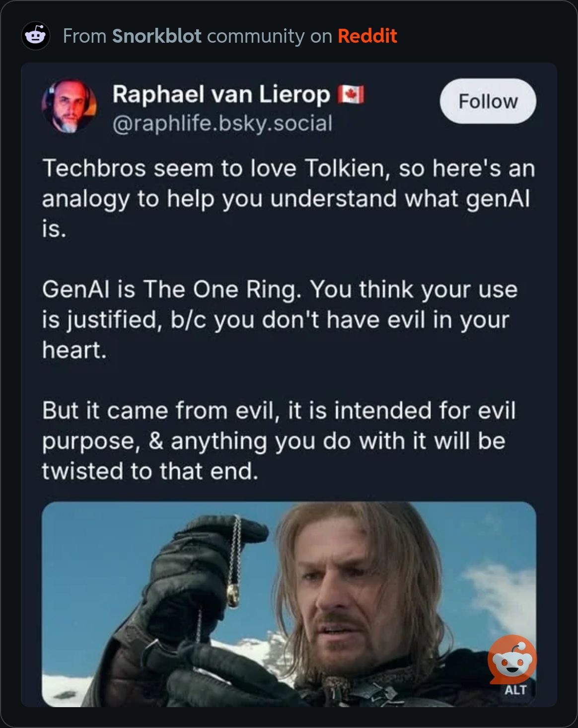The image size is (578, 728).
Task: Click the Canadian flag emoji
Action: 351,94
